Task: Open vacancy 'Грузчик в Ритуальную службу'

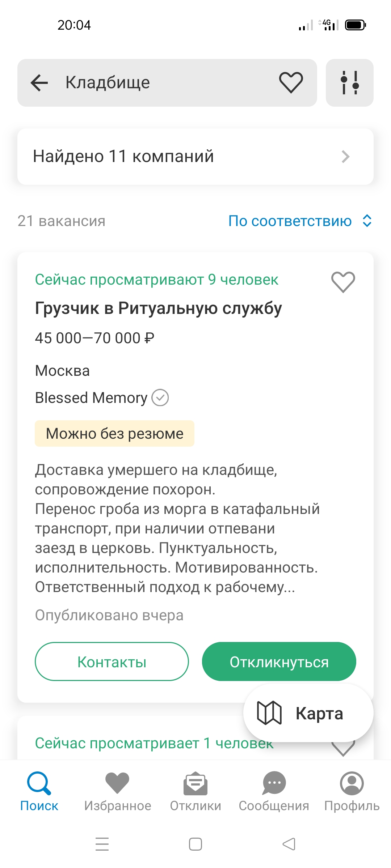Action: [x=158, y=309]
